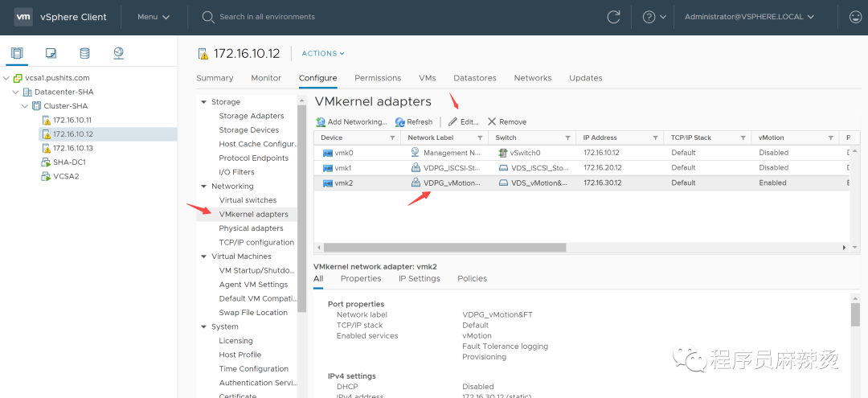The width and height of the screenshot is (868, 398).
Task: Switch to the Updates tab
Action: click(586, 78)
